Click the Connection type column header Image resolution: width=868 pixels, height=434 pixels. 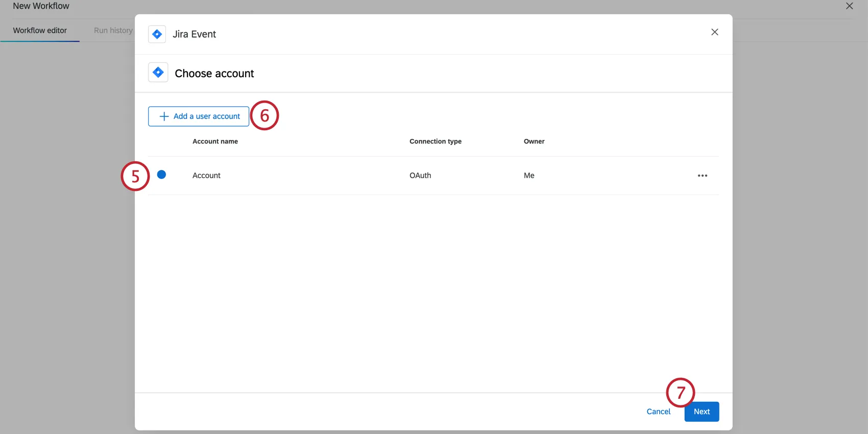click(x=436, y=141)
